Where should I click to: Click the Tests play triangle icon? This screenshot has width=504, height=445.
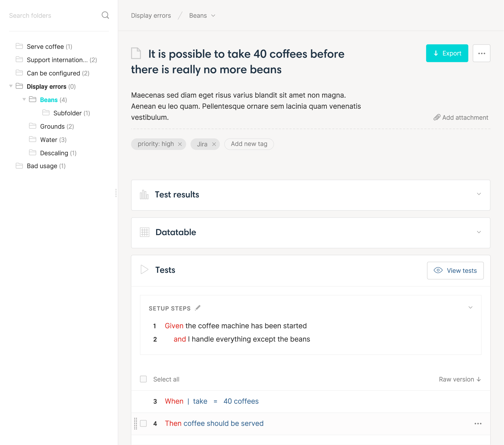(x=144, y=270)
